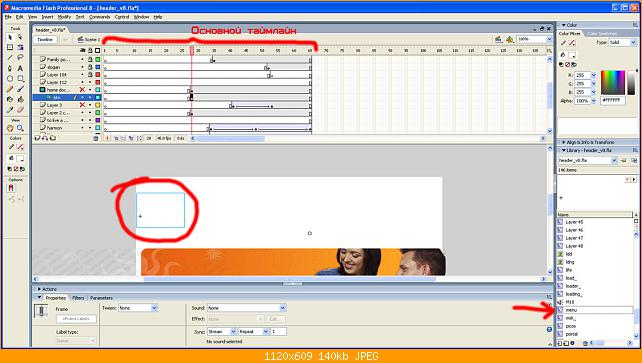Select the Oval tool
642x363 pixels.
pyautogui.click(x=10, y=79)
